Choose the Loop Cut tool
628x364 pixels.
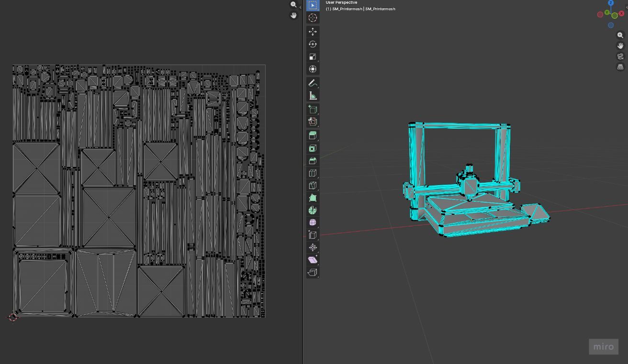click(313, 173)
